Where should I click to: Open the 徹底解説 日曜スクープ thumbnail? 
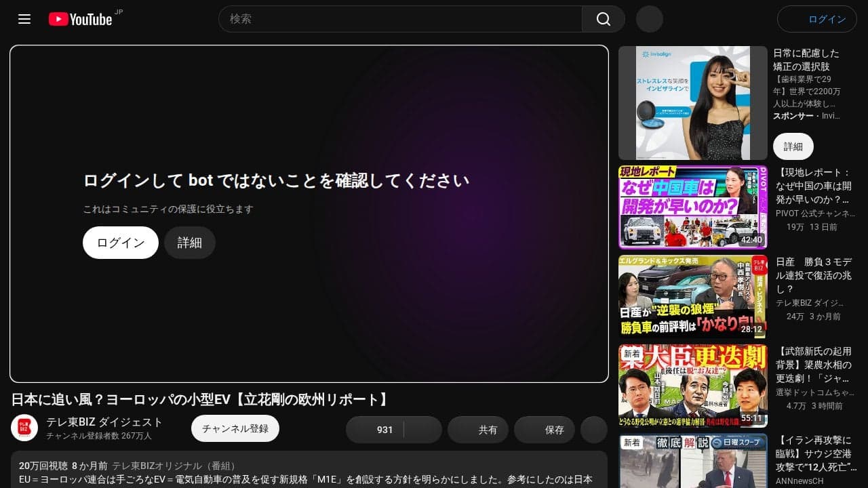pos(693,461)
